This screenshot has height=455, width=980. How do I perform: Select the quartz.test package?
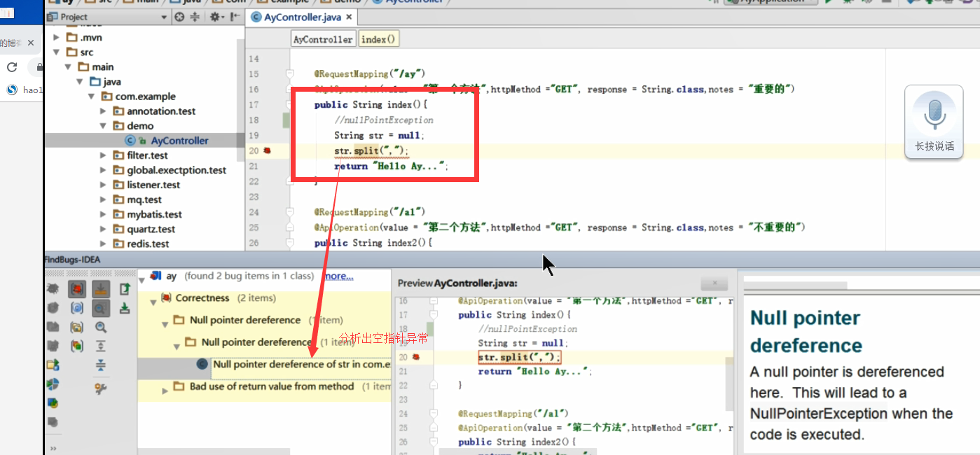[151, 229]
